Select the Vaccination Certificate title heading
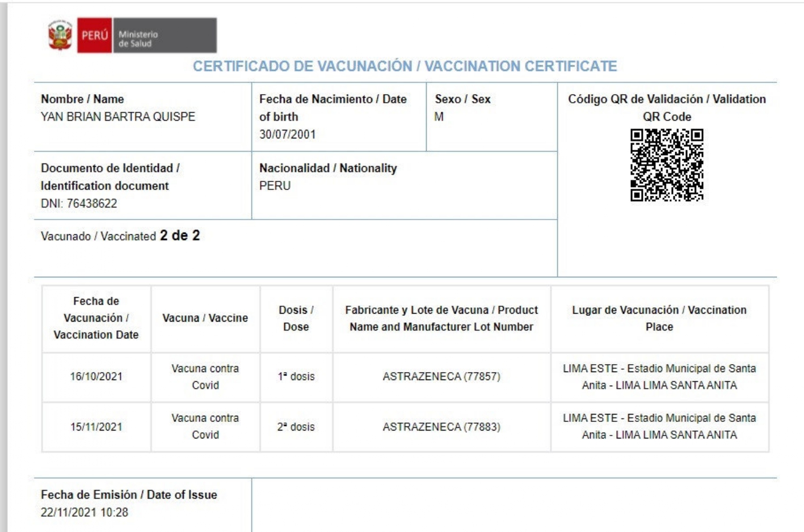 point(405,66)
